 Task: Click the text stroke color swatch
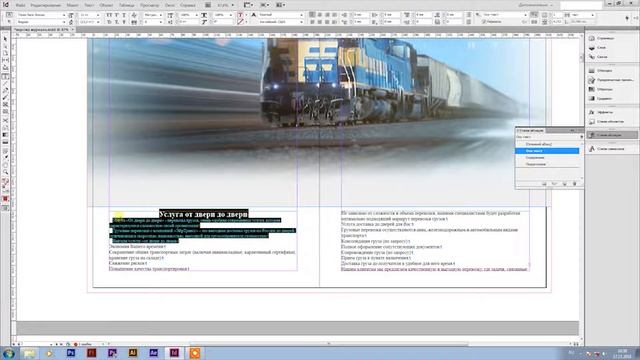[240, 22]
